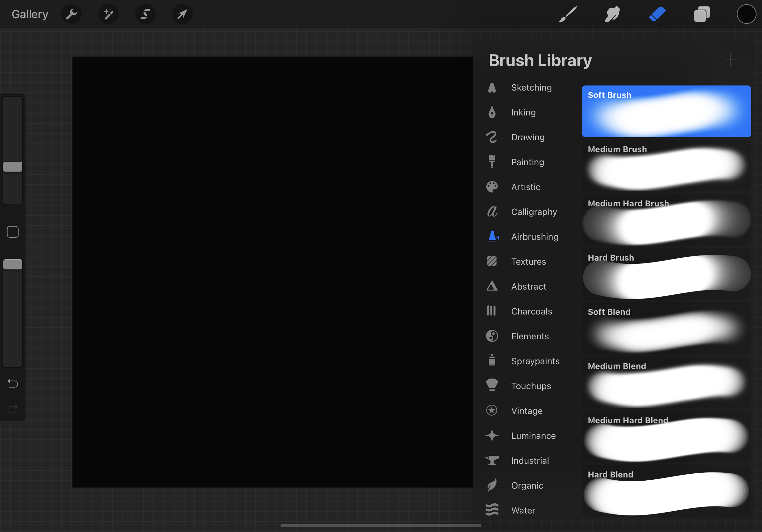The width and height of the screenshot is (762, 532).
Task: Select the Industrial brush set
Action: tap(530, 461)
